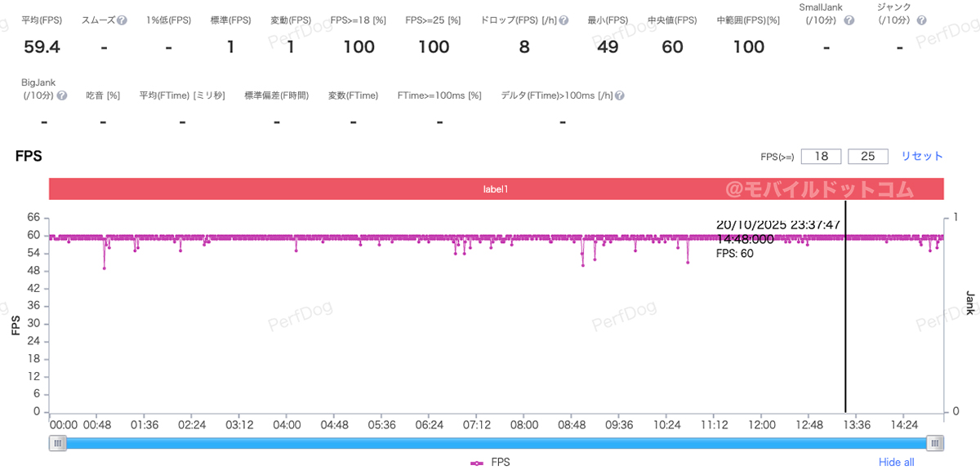Click FPS dip near 00:48 on chart

tap(105, 268)
